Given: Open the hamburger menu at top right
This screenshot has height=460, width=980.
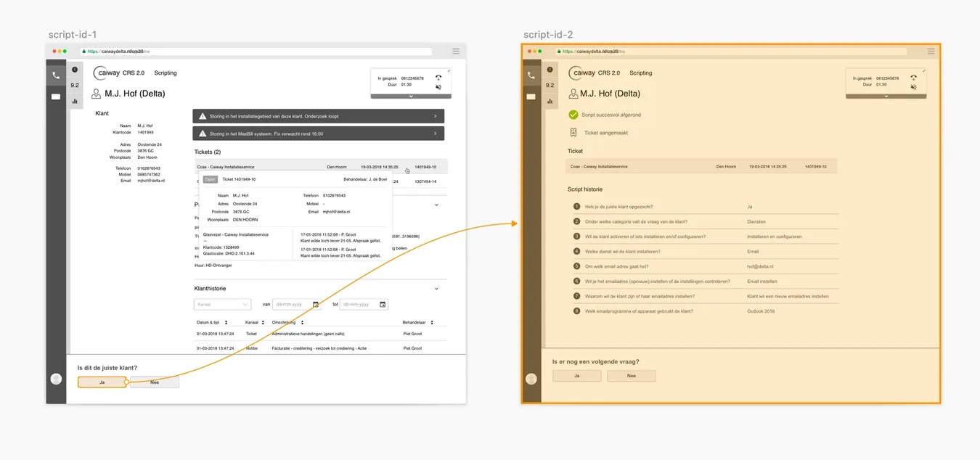Looking at the screenshot, I should [x=455, y=51].
